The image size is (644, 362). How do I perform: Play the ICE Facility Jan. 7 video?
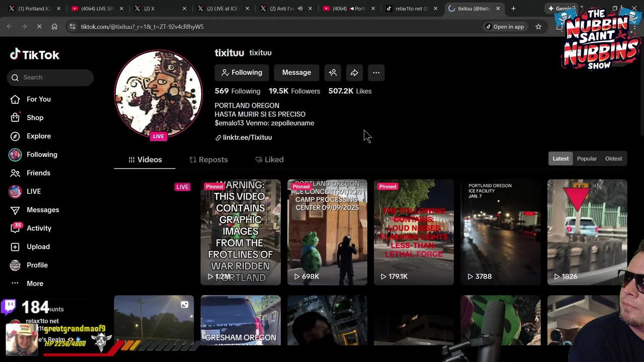pyautogui.click(x=501, y=232)
